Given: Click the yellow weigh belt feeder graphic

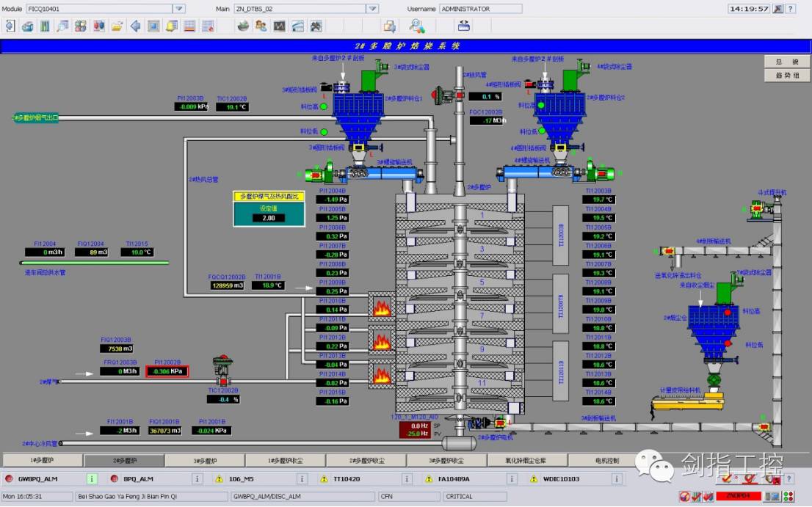Looking at the screenshot, I should (x=688, y=401).
